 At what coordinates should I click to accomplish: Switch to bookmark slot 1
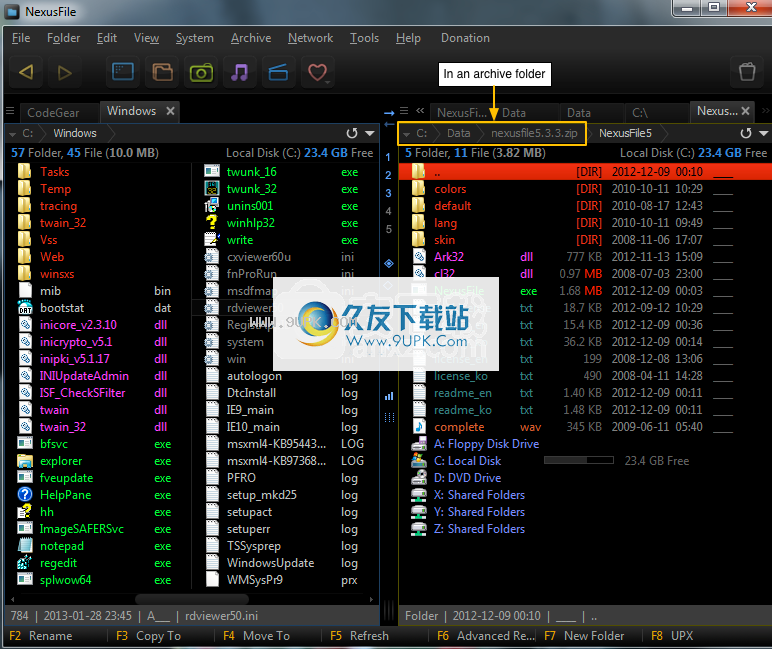388,157
